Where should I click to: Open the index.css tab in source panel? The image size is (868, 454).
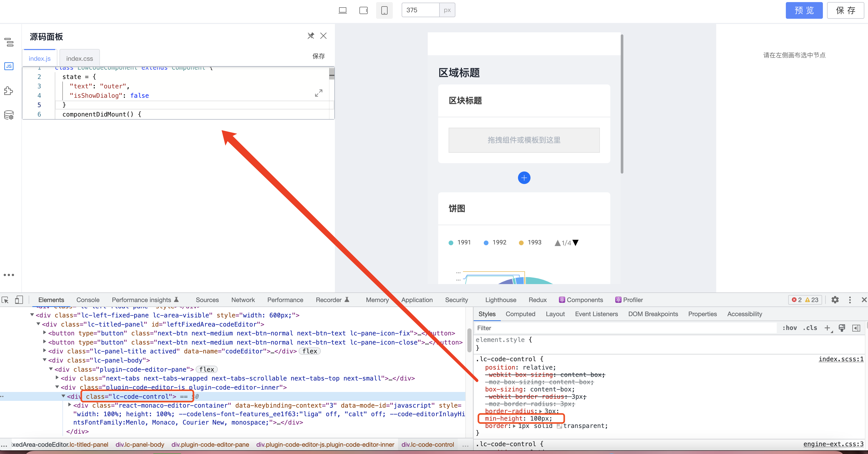tap(79, 58)
